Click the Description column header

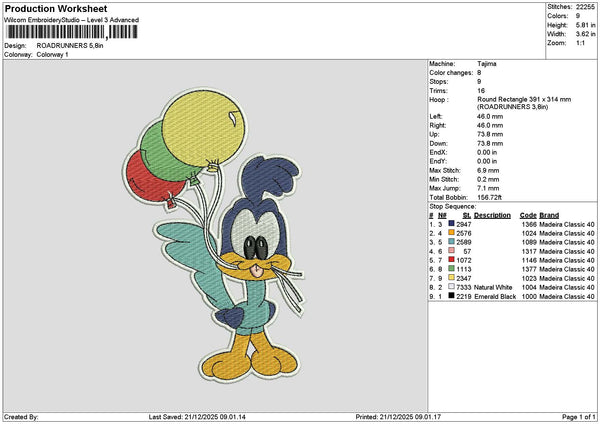click(492, 215)
